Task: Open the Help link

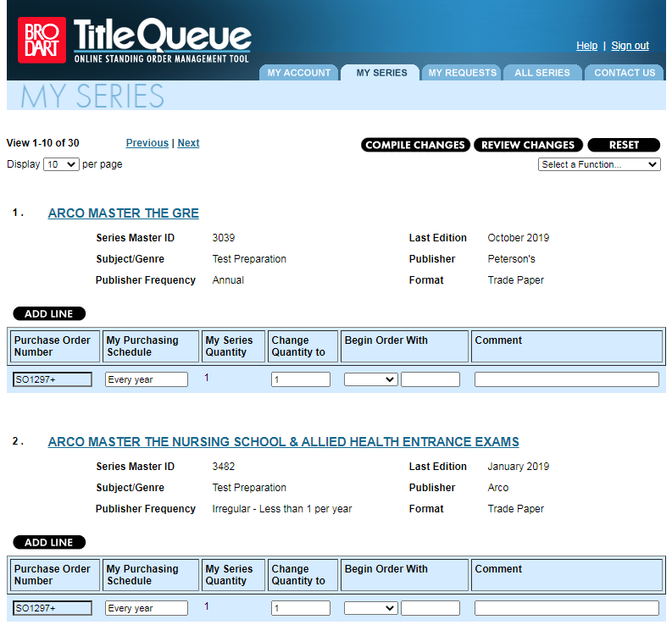Action: [586, 46]
